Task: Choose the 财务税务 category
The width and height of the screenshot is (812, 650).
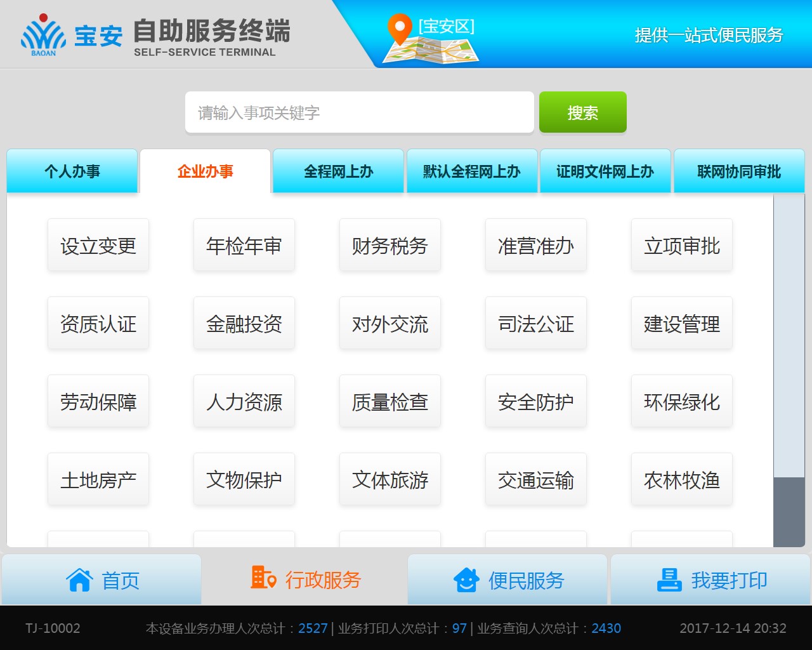Action: click(390, 246)
